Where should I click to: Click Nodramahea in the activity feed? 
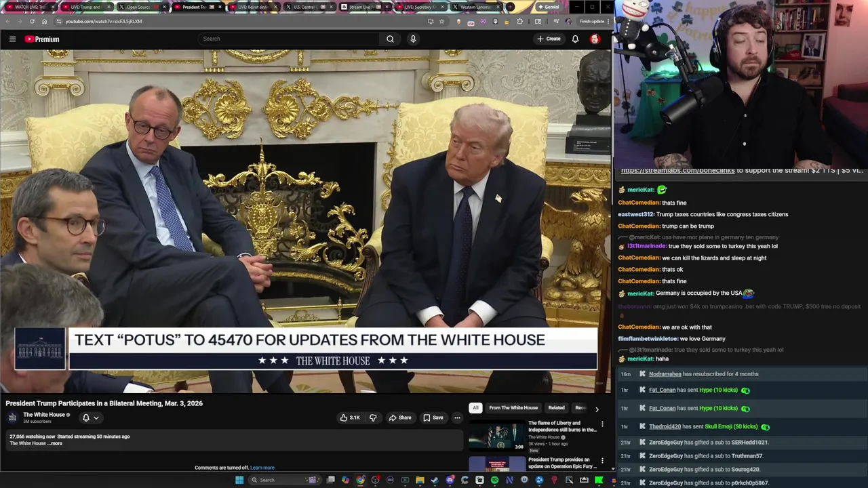point(665,374)
